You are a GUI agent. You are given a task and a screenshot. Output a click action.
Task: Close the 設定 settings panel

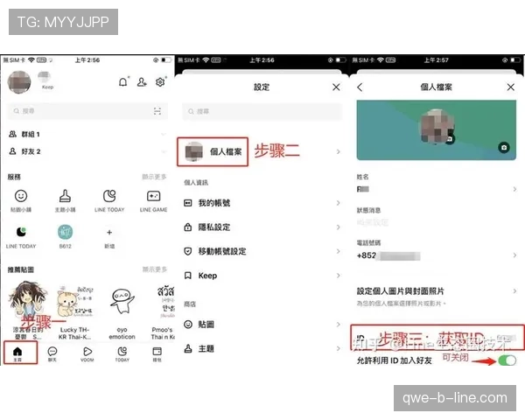click(x=336, y=87)
